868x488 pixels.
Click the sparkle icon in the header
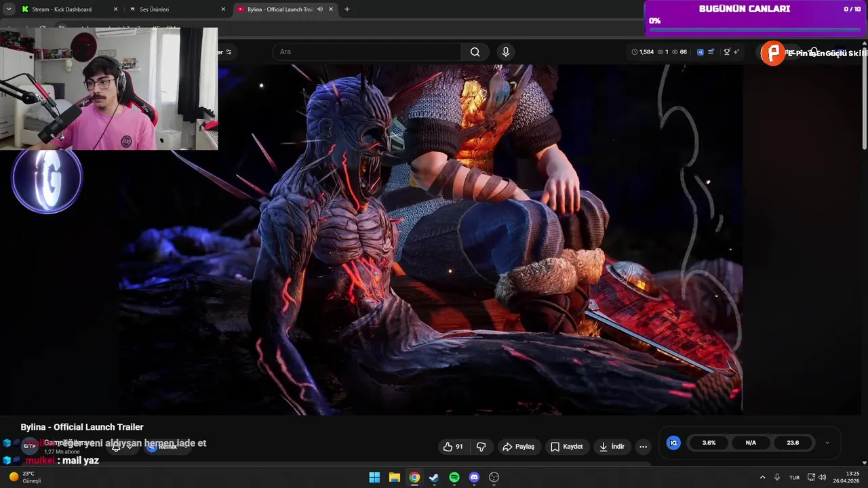(736, 52)
